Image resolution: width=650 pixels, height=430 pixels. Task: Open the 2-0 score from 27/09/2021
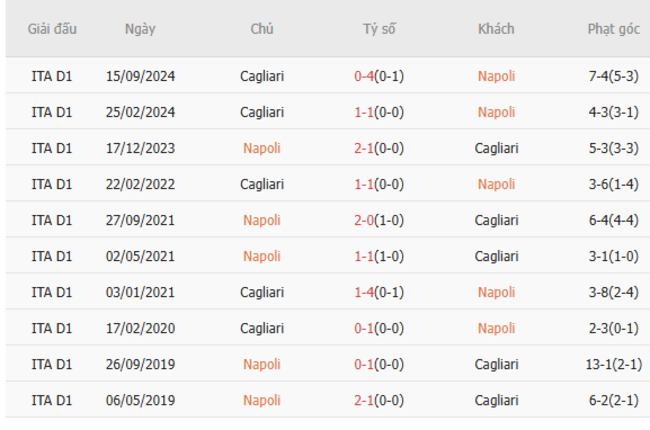(x=364, y=220)
